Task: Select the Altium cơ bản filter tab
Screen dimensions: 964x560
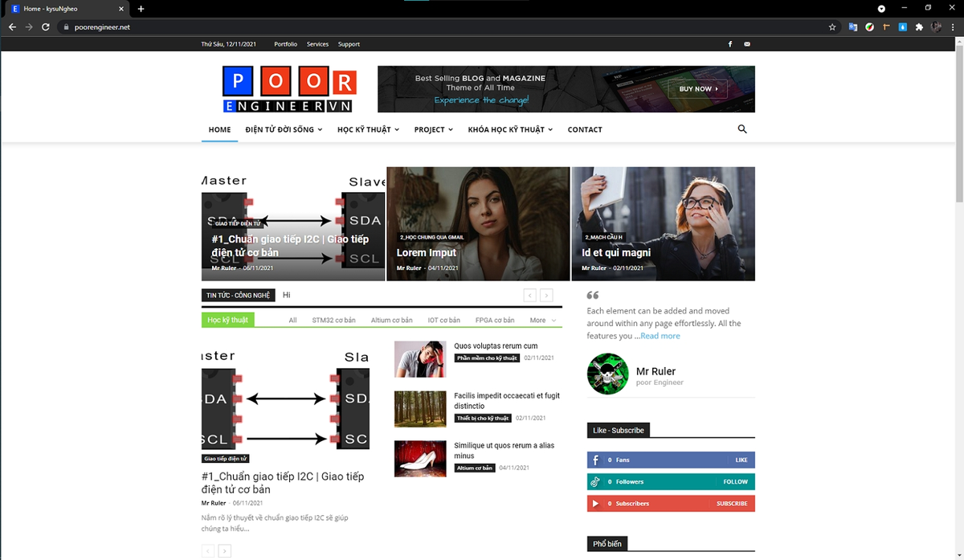Action: point(391,321)
